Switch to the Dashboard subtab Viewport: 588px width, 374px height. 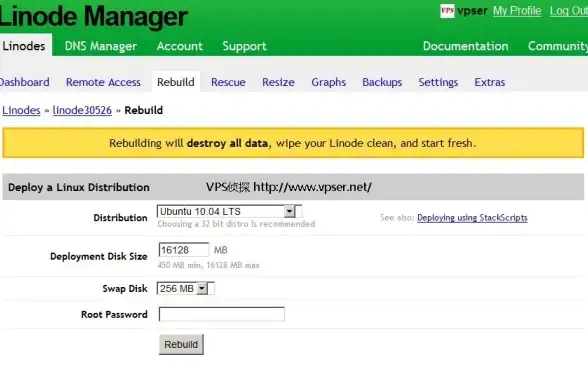coord(24,82)
